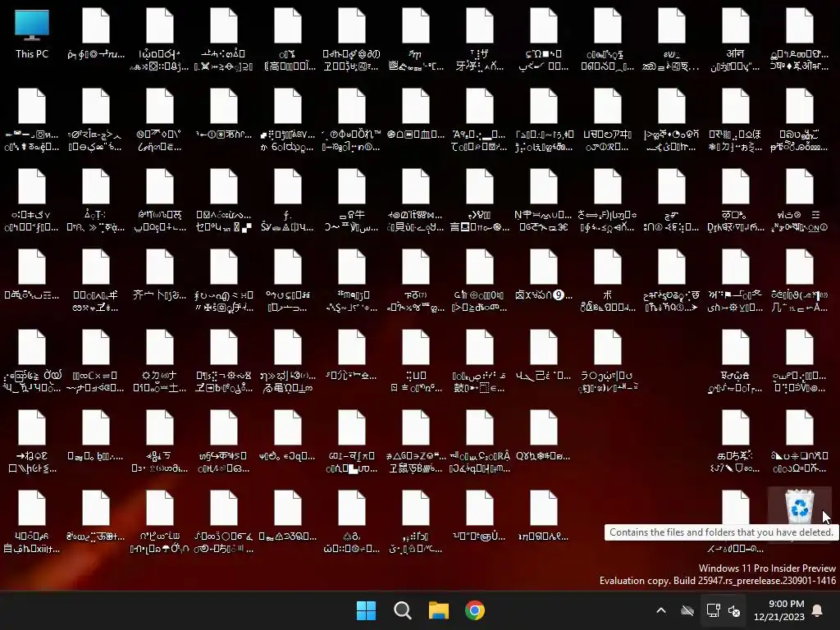Open taskbar Search
840x630 pixels.
(402, 610)
